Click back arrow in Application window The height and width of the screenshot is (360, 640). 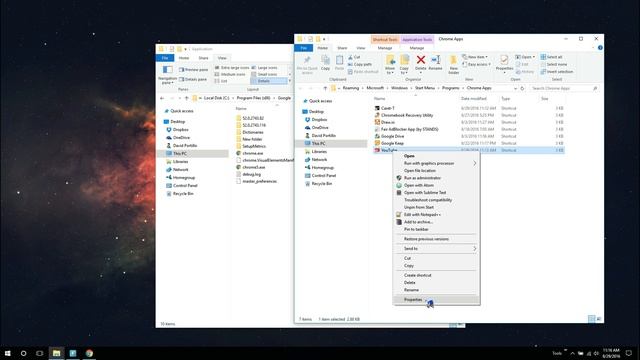tap(162, 98)
